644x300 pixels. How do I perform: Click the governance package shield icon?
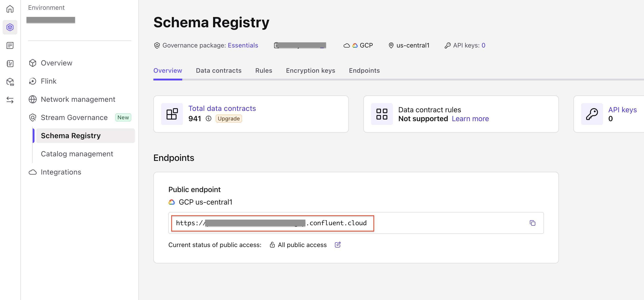click(x=157, y=45)
